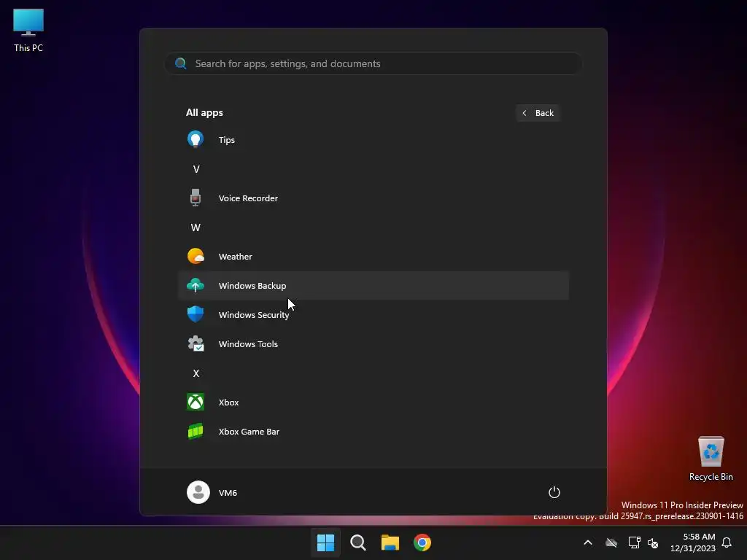Image resolution: width=747 pixels, height=560 pixels.
Task: Click the "Weather" app name
Action: [236, 256]
